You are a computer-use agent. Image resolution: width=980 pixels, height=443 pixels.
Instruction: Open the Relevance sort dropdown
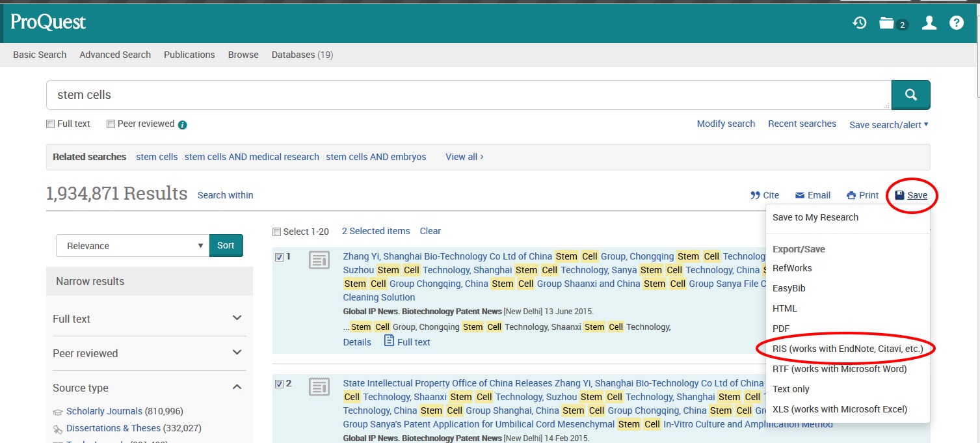[x=133, y=246]
